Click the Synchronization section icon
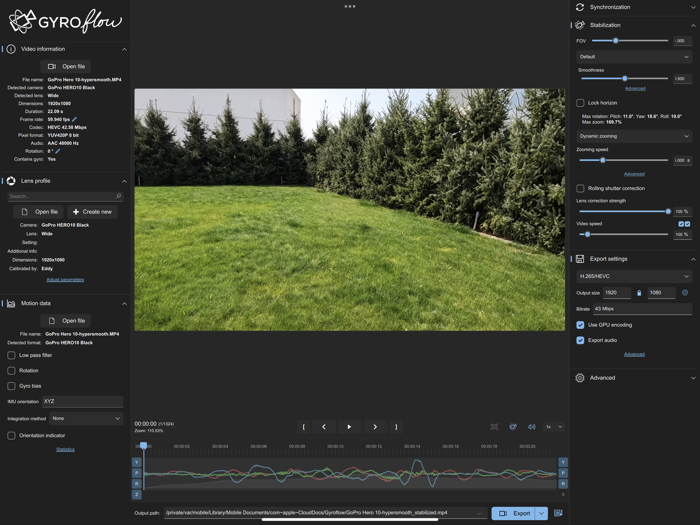 [x=580, y=7]
